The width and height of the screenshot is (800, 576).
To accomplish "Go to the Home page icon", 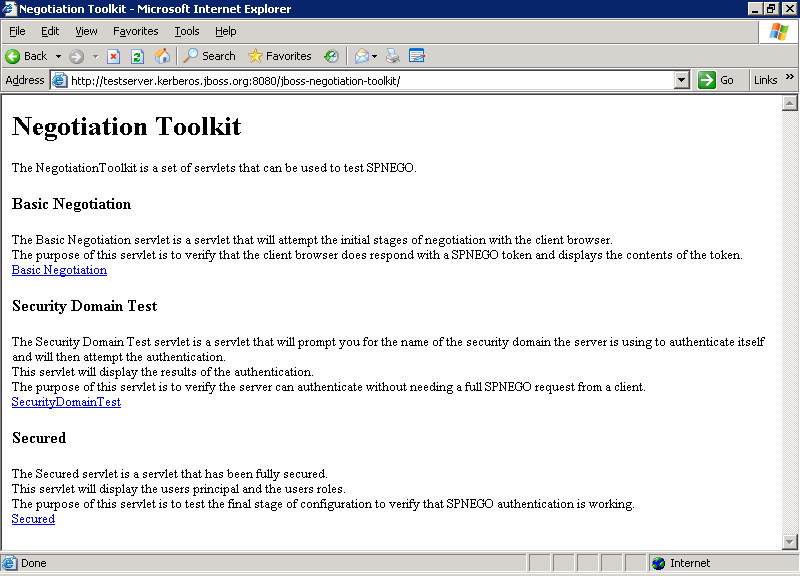I will coord(162,56).
